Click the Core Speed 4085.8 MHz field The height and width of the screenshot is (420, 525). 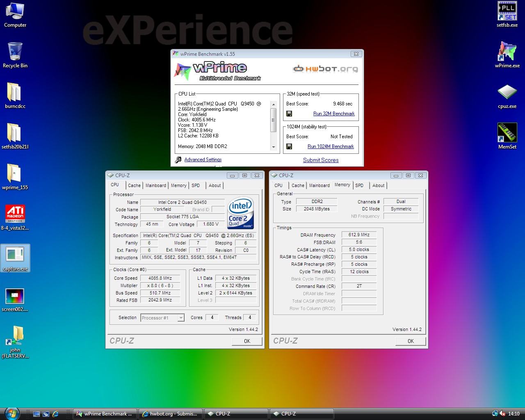coord(160,278)
